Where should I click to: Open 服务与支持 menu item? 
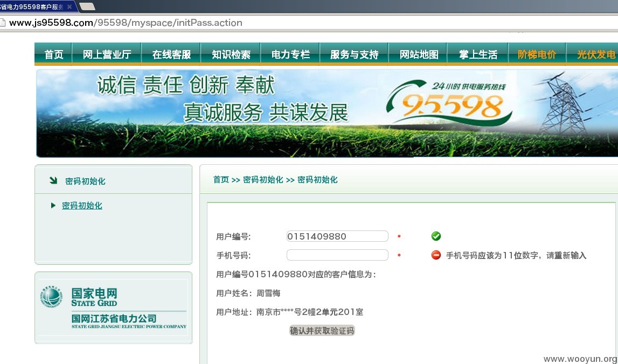point(355,54)
